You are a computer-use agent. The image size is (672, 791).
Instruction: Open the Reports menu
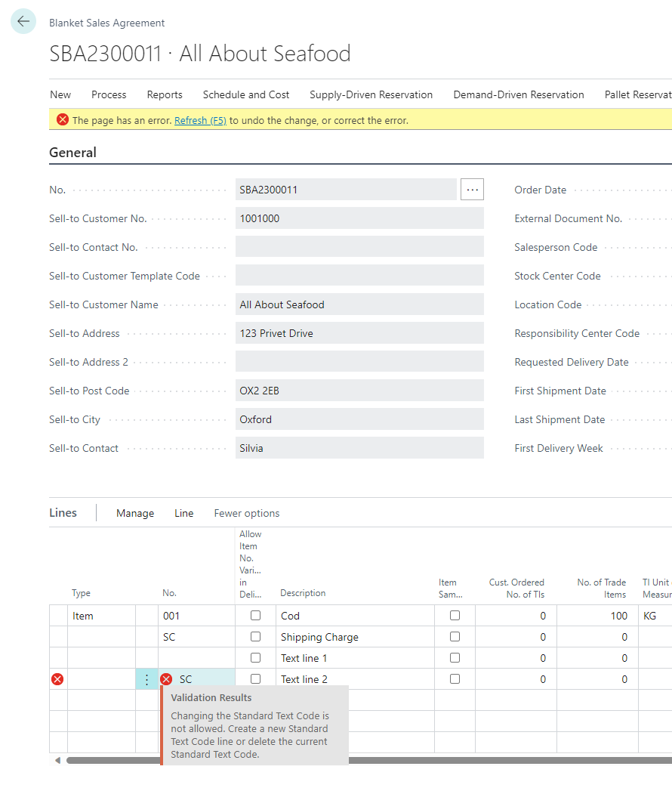pyautogui.click(x=165, y=94)
